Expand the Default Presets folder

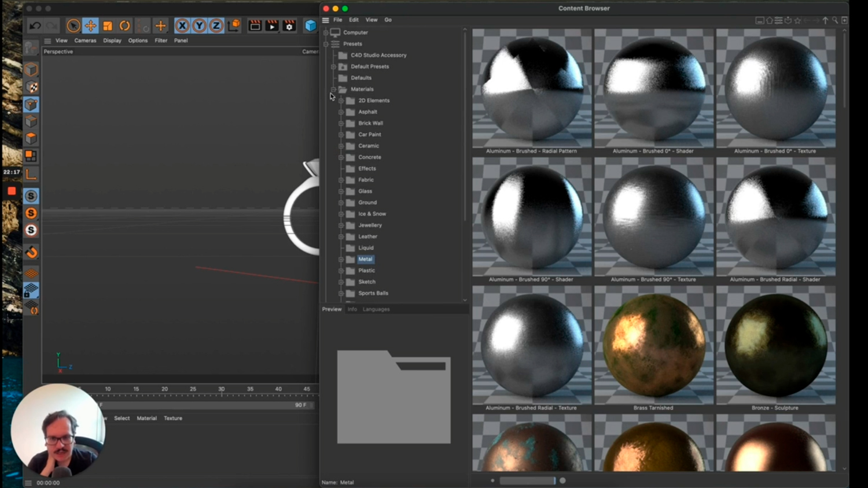click(333, 66)
